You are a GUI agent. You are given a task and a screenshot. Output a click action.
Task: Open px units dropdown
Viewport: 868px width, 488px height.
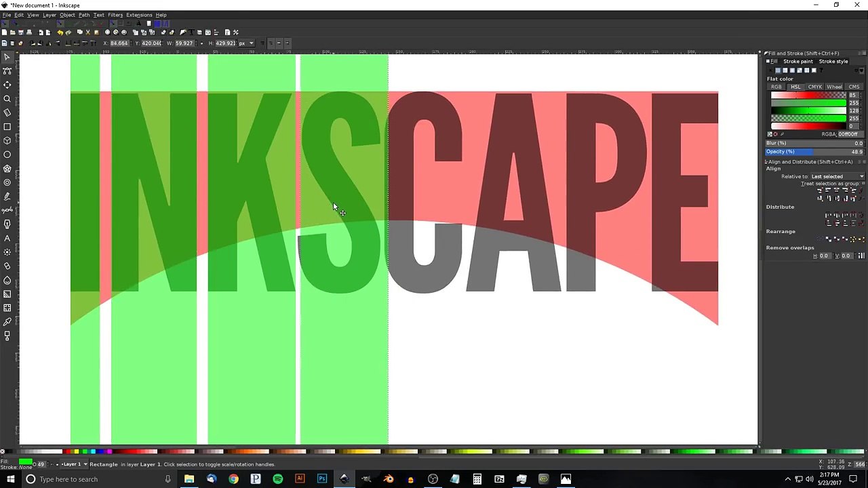246,43
